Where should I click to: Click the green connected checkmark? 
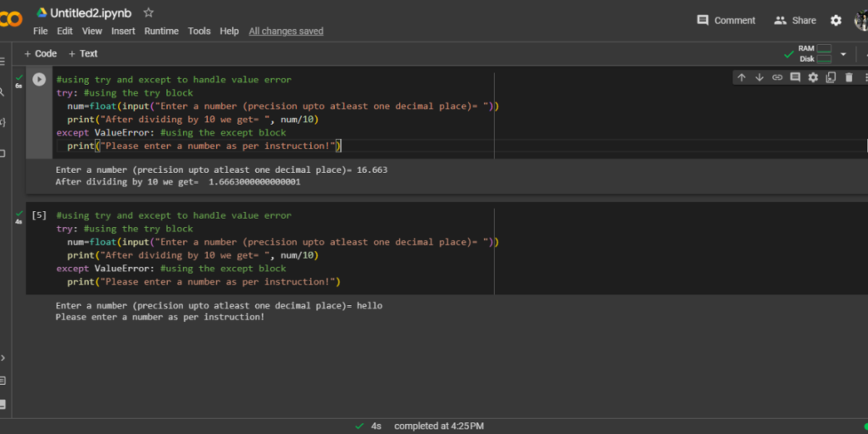coord(789,54)
